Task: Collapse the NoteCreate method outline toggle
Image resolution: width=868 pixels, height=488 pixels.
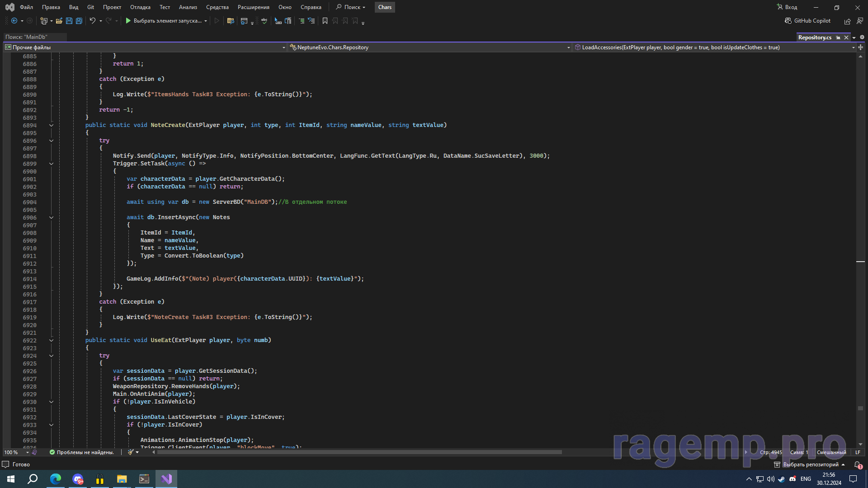Action: [51, 125]
